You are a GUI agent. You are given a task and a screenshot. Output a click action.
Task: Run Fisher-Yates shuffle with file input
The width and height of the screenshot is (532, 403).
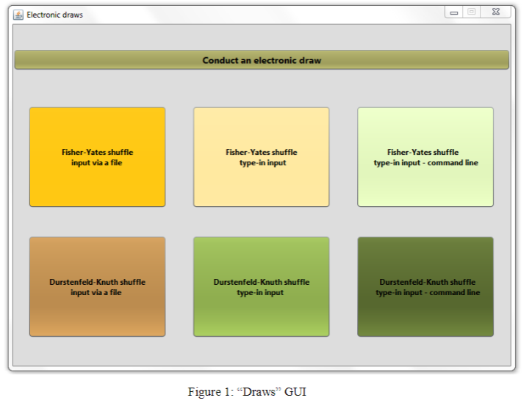pos(97,157)
